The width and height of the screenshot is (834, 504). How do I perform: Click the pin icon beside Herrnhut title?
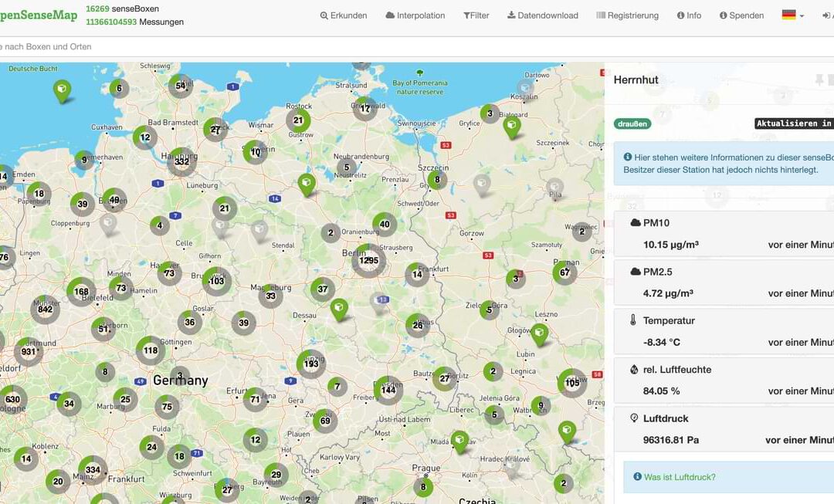coord(819,79)
